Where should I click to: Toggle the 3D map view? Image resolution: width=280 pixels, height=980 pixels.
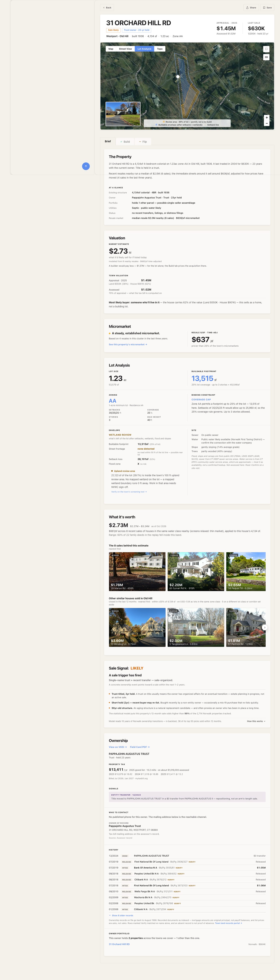[266, 57]
